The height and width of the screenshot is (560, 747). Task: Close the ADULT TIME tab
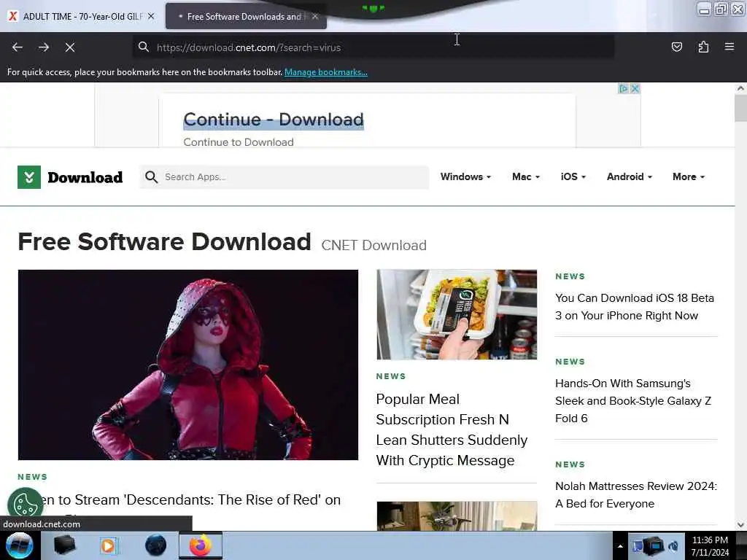pos(151,16)
